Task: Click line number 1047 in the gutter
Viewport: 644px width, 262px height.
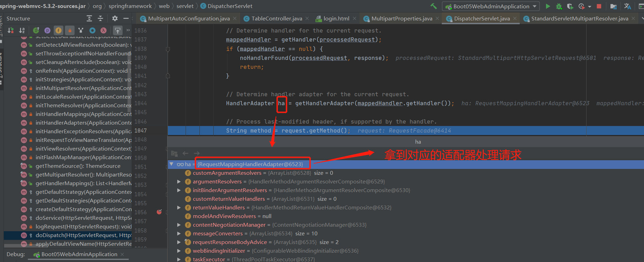Action: click(x=140, y=130)
